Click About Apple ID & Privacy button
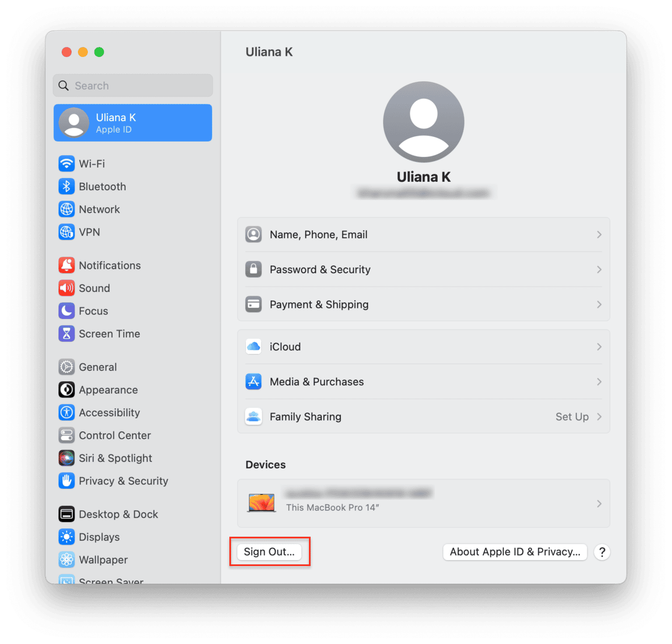This screenshot has width=672, height=644. [515, 552]
